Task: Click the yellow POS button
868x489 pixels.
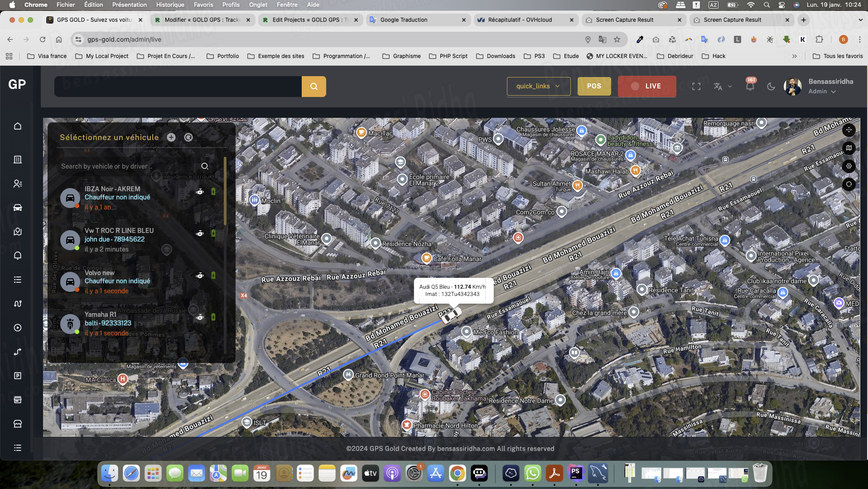Action: (594, 86)
